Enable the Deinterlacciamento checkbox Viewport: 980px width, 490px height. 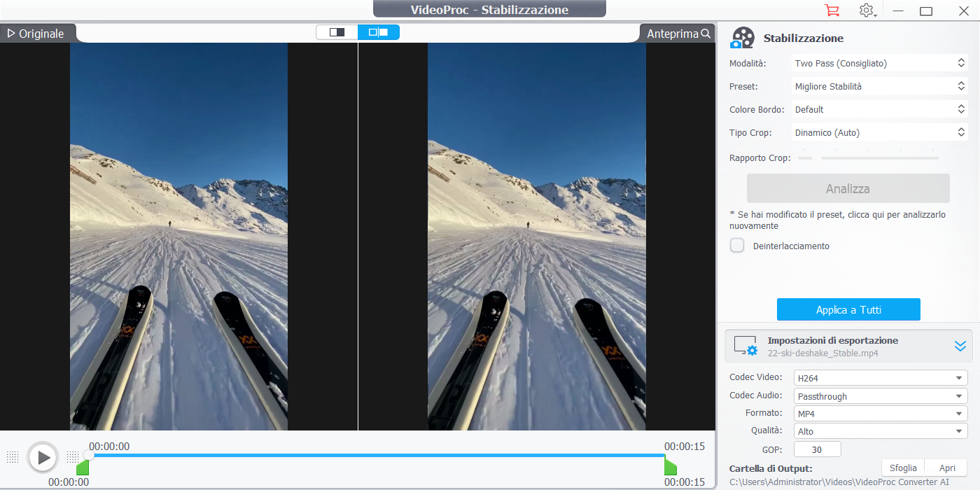pos(737,246)
